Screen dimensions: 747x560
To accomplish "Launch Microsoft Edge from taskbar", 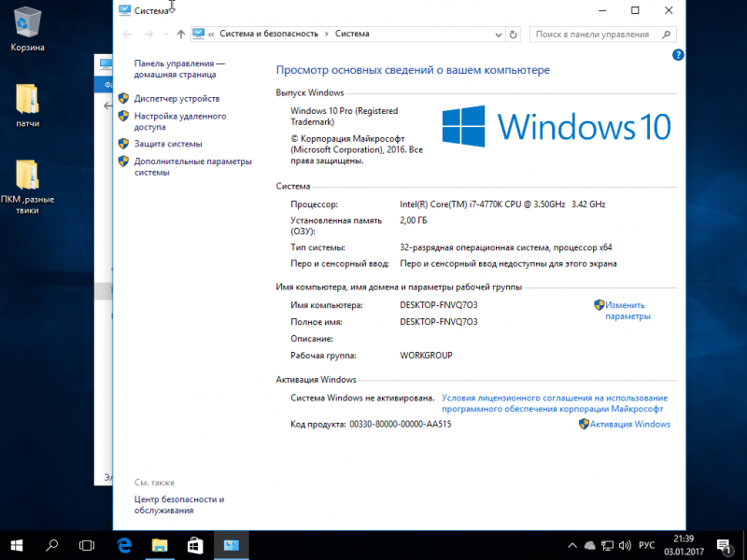I will 124,545.
